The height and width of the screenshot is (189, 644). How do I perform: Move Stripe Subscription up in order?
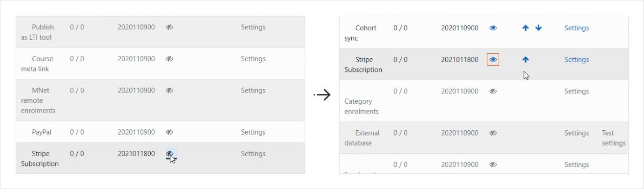coord(526,60)
